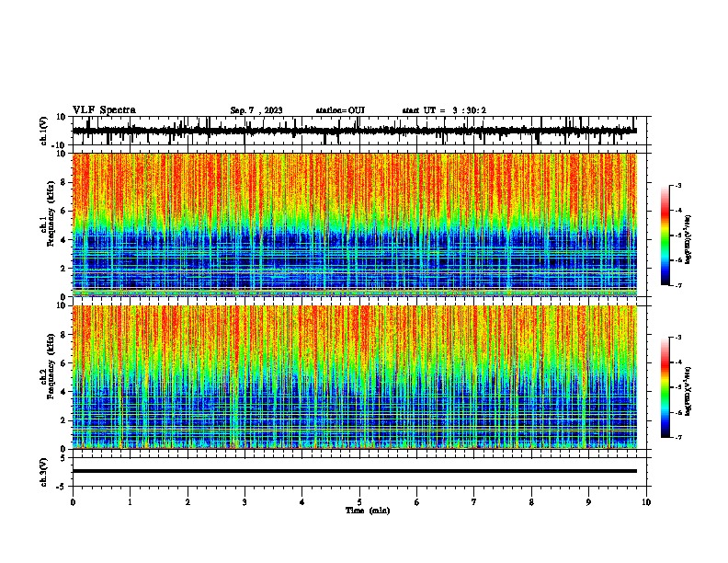
Task: Click the "-7" label on ch.1 colorbar
Action: (x=678, y=285)
